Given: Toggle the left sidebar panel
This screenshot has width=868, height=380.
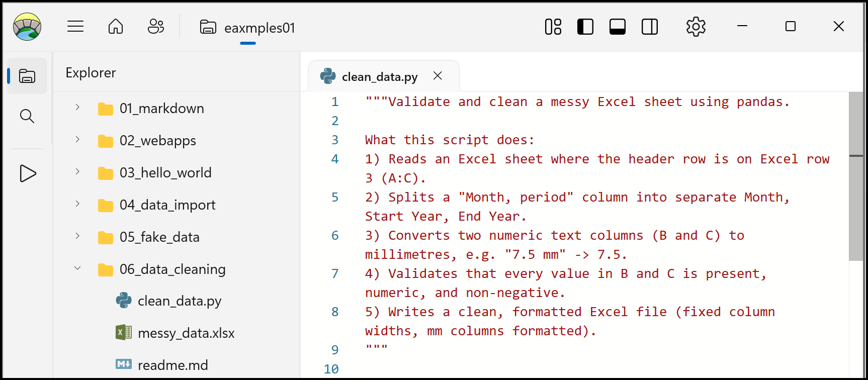Looking at the screenshot, I should pos(585,27).
